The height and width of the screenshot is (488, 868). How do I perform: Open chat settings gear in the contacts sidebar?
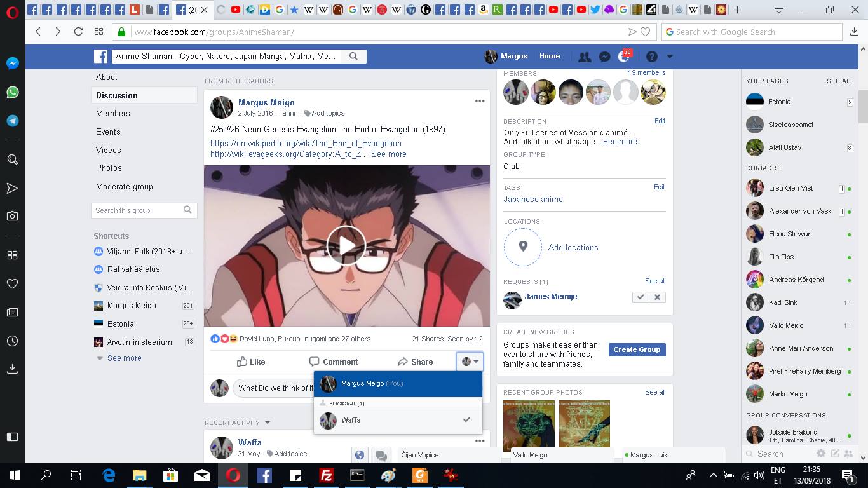pyautogui.click(x=821, y=454)
